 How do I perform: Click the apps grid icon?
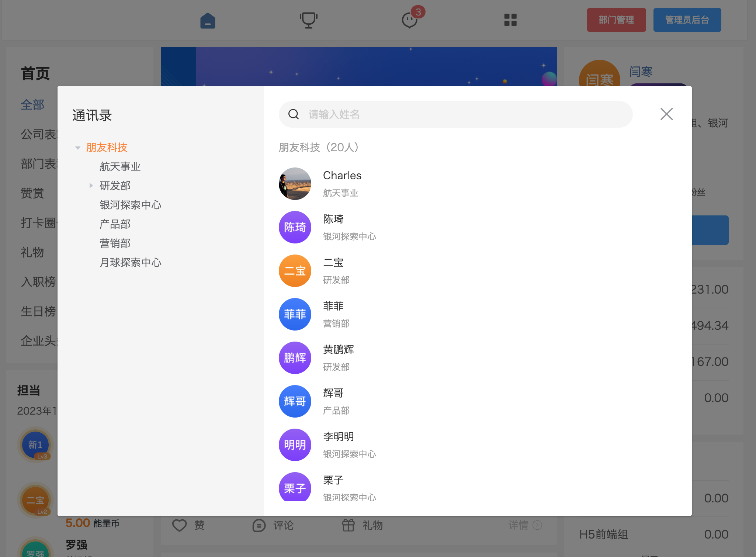point(510,20)
